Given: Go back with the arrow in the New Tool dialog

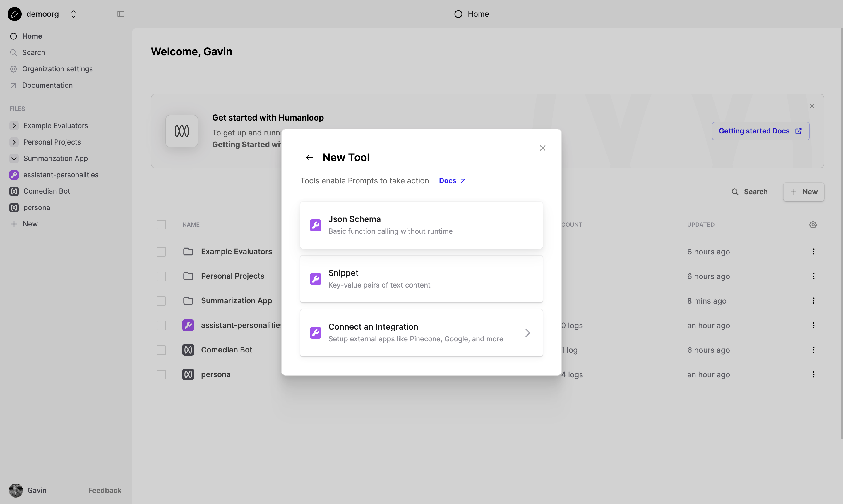Looking at the screenshot, I should pyautogui.click(x=309, y=158).
